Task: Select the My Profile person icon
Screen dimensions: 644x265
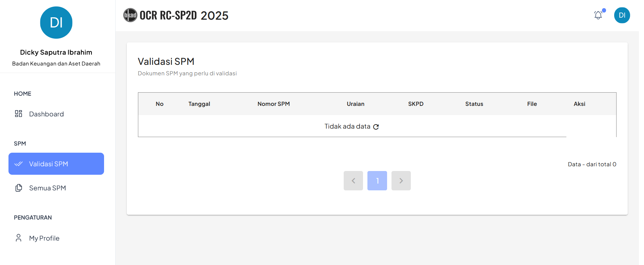Action: click(x=19, y=238)
